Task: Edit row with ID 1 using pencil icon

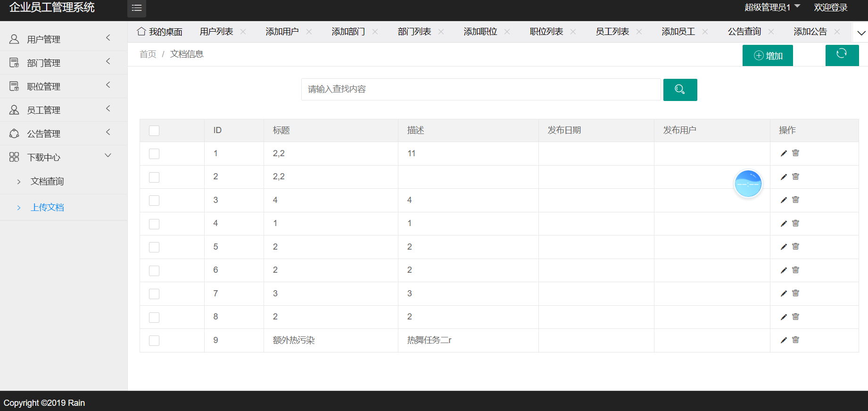Action: pos(784,153)
